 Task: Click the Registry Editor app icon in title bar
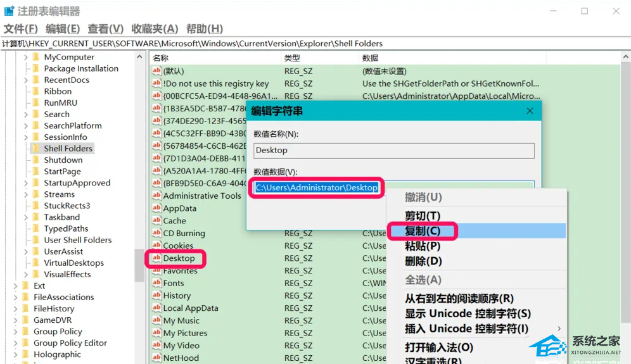pyautogui.click(x=9, y=11)
